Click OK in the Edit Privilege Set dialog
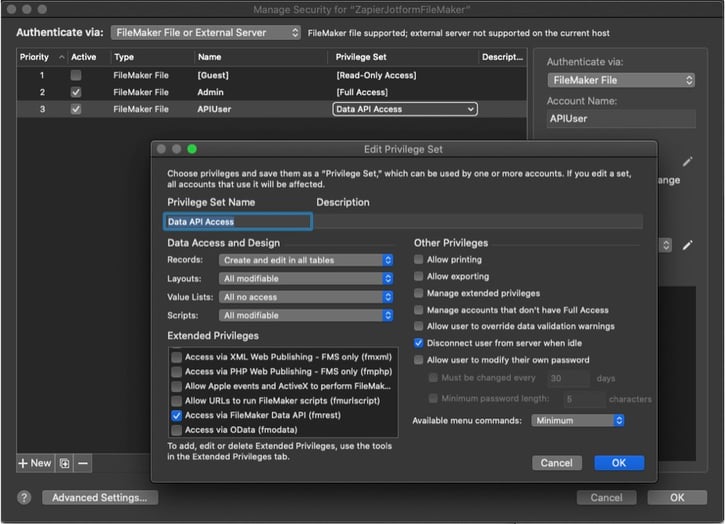 click(x=619, y=463)
